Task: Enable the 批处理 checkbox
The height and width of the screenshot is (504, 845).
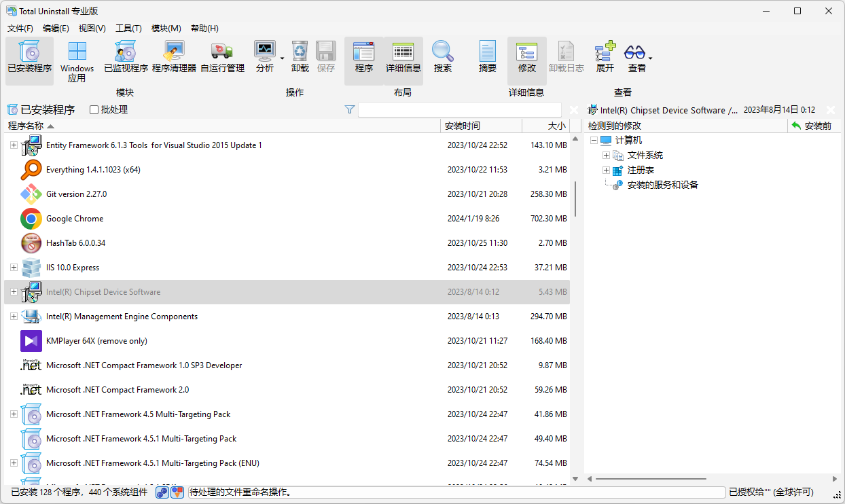Action: click(94, 109)
